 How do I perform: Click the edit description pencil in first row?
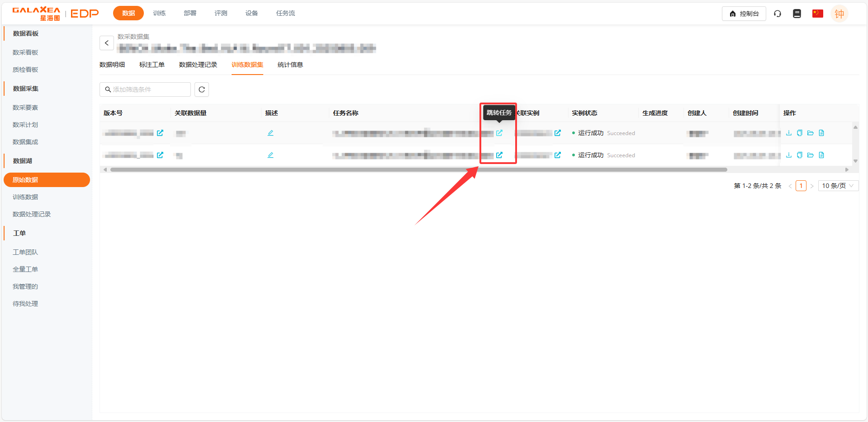tap(270, 133)
